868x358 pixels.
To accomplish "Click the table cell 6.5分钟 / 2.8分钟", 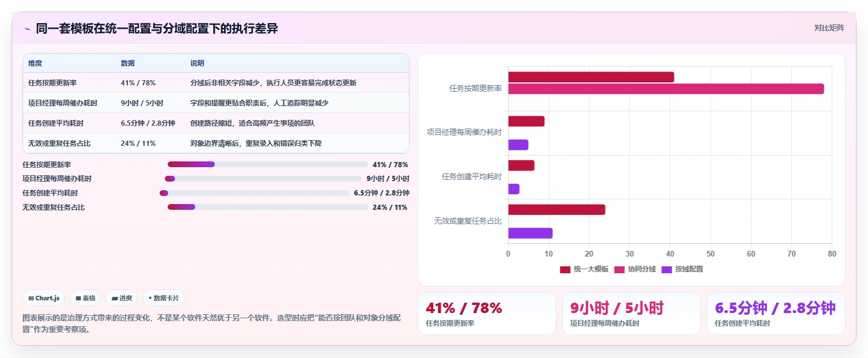I will [x=148, y=123].
